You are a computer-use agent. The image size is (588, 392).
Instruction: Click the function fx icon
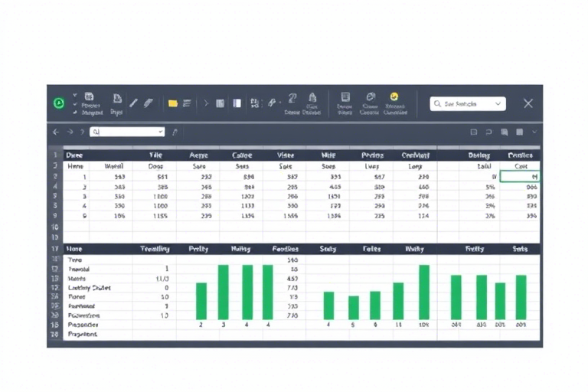pyautogui.click(x=175, y=132)
